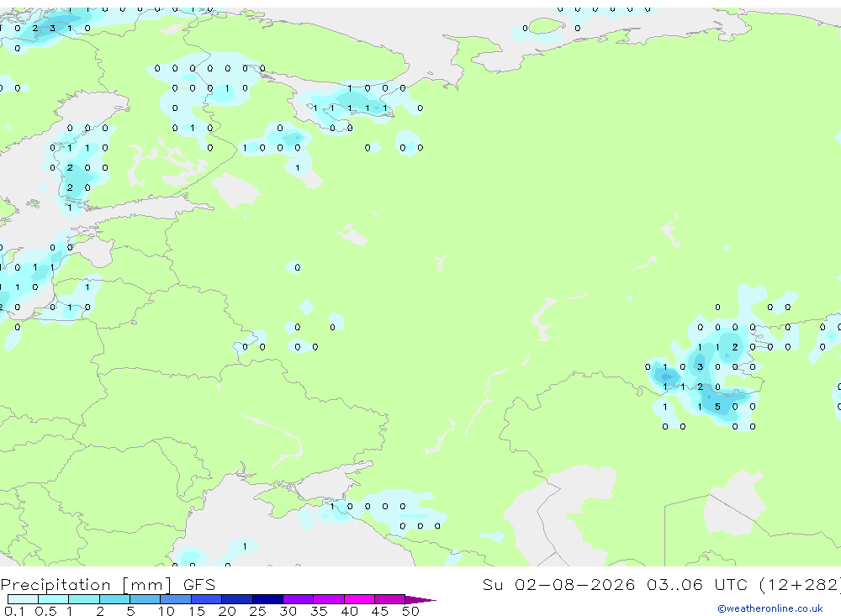Click the "0.5" legend label
841x616 pixels.
(45, 611)
